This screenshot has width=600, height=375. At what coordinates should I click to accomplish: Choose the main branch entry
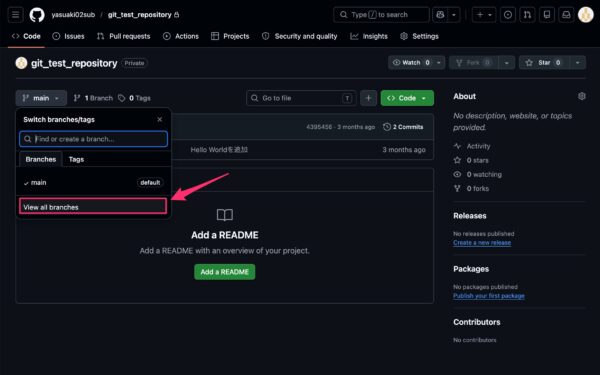click(x=93, y=183)
